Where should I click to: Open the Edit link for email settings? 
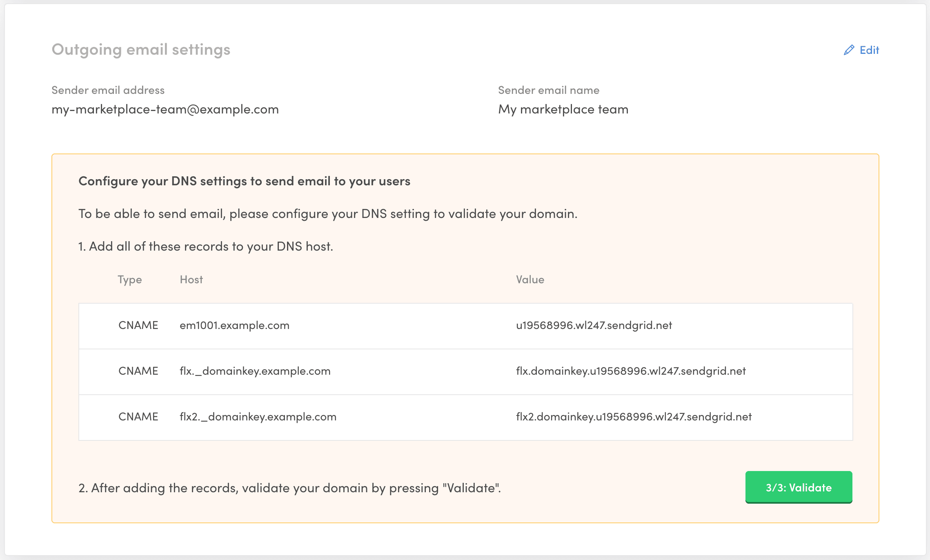(869, 50)
